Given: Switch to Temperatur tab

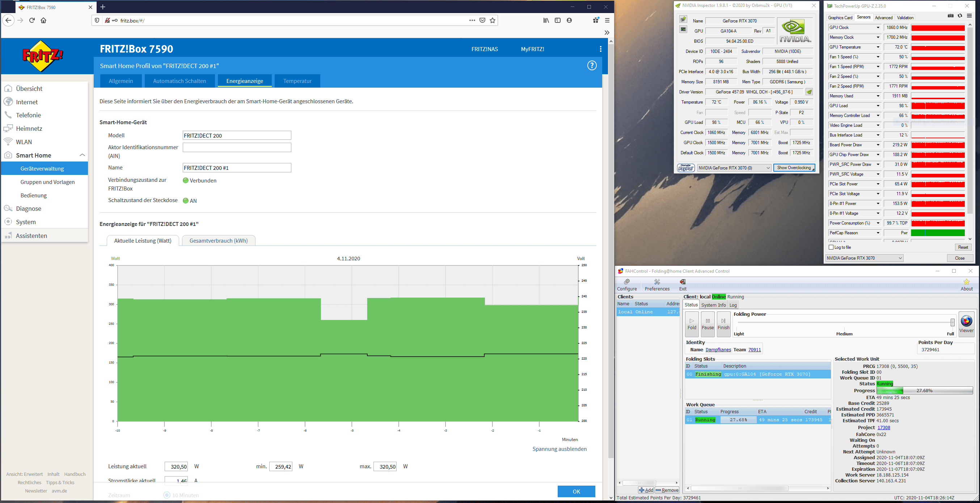Looking at the screenshot, I should pyautogui.click(x=297, y=81).
